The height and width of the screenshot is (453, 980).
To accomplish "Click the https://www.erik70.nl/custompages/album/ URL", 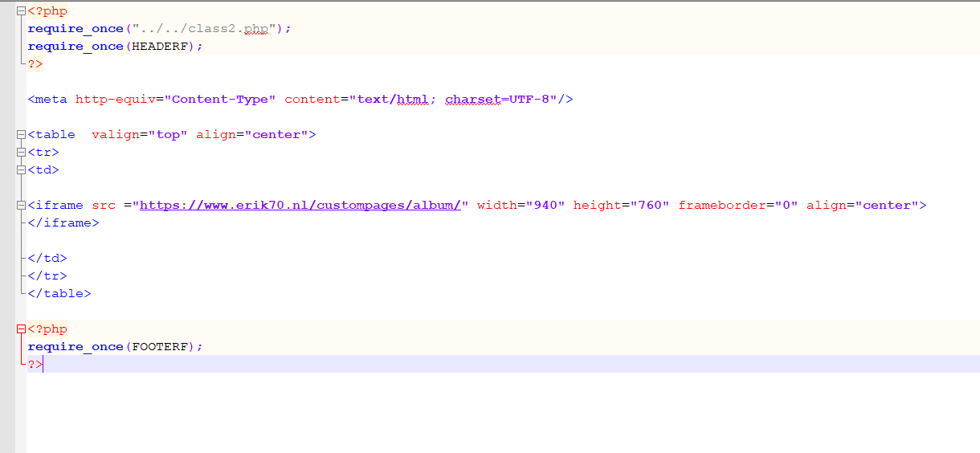I will click(x=300, y=205).
